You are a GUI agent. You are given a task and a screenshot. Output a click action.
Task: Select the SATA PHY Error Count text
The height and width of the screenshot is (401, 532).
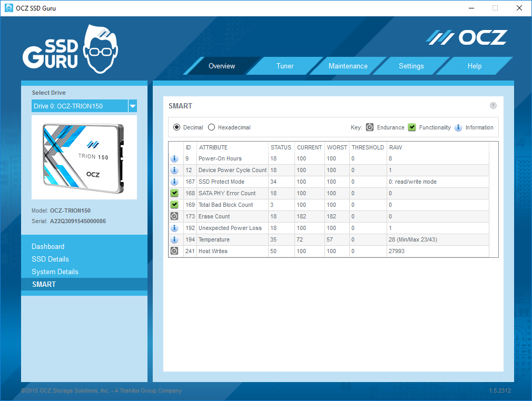tap(227, 193)
